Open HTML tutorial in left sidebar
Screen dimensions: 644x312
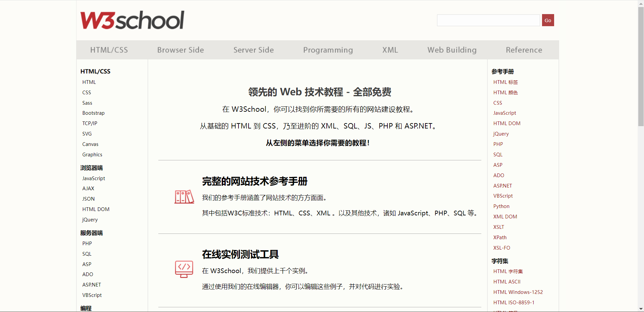pos(89,82)
